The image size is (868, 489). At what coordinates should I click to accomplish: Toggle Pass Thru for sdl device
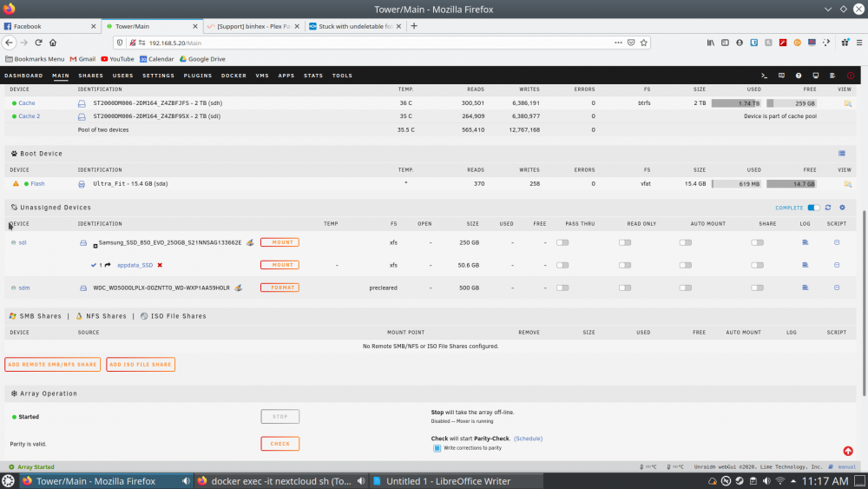point(562,242)
